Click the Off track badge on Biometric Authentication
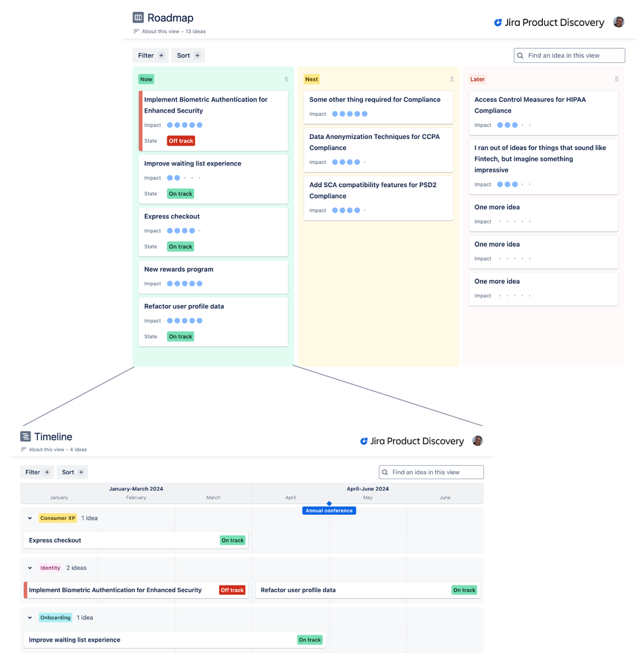This screenshot has height=661, width=644. tap(180, 140)
